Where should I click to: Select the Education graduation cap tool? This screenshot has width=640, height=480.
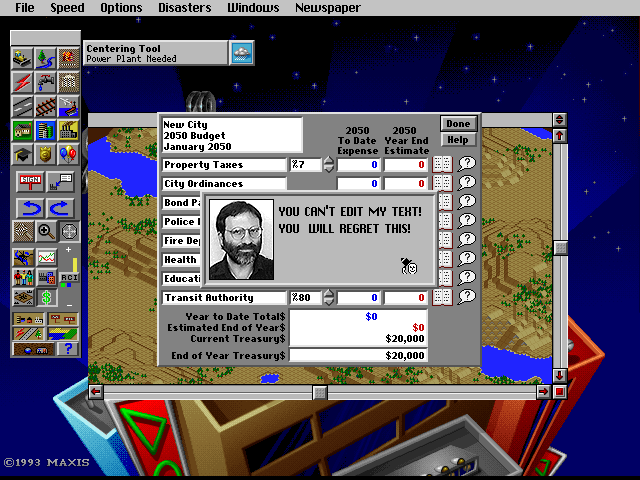pyautogui.click(x=22, y=154)
